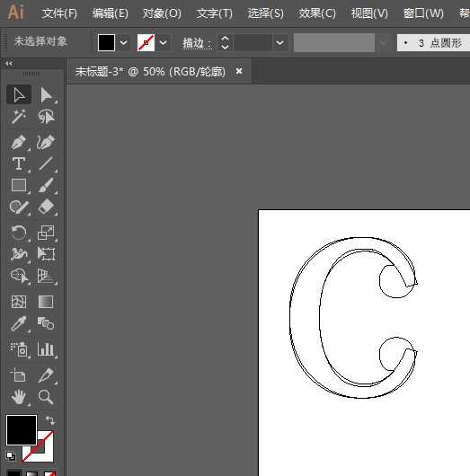Screen dimensions: 470x476
Task: Close the 未标题-3* document tab
Action: (239, 71)
